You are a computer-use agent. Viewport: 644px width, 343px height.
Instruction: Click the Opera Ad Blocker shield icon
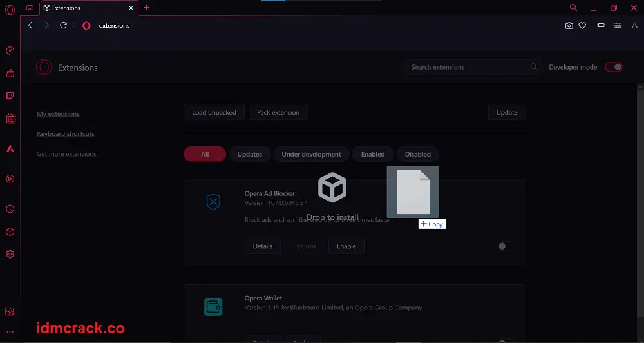tap(213, 202)
